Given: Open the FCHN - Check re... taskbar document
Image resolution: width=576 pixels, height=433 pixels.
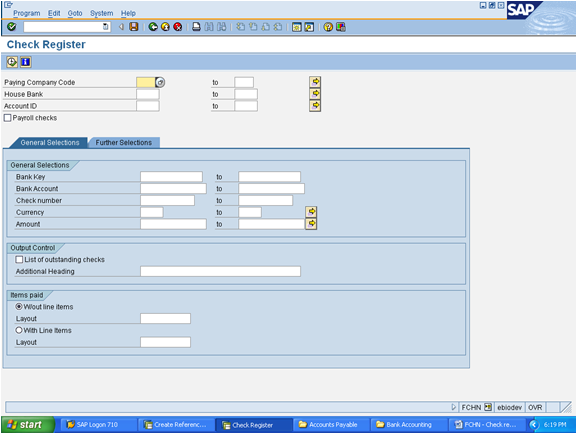Looking at the screenshot, I should [x=487, y=425].
